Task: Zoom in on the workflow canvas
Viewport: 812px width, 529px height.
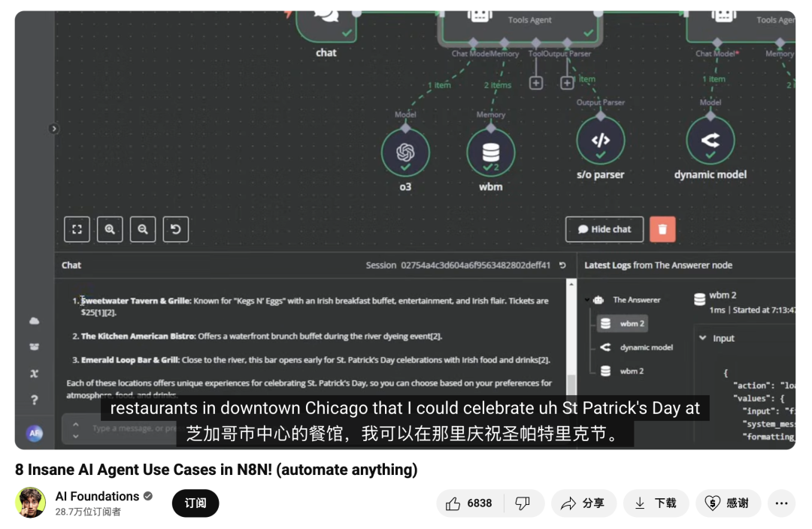Action: (110, 229)
